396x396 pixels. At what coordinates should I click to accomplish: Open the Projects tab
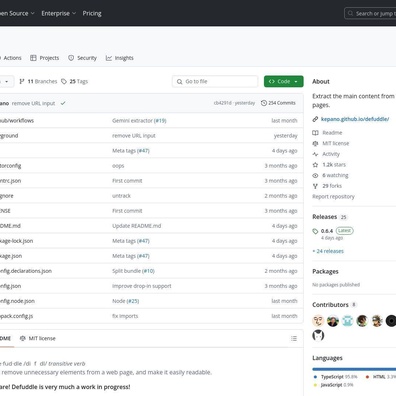pos(44,58)
